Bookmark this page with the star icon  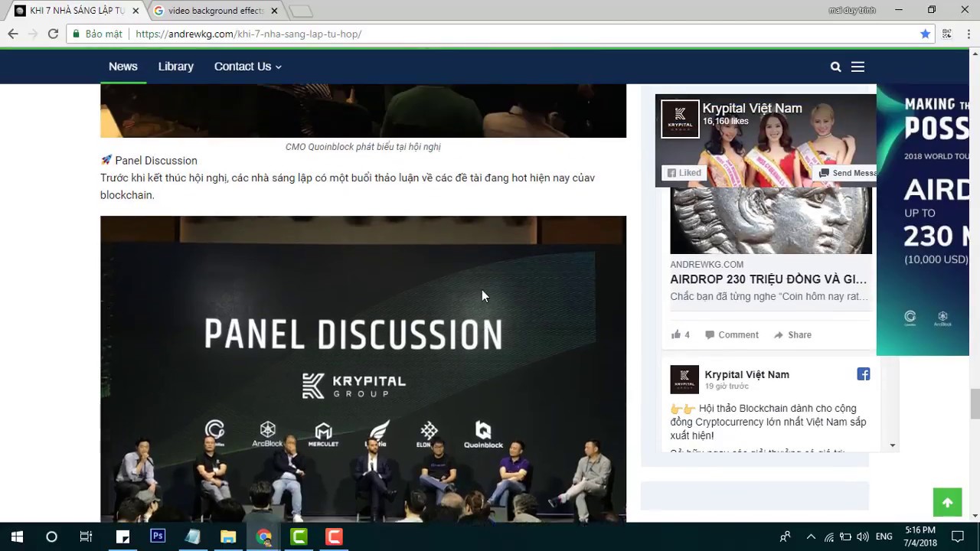click(925, 34)
